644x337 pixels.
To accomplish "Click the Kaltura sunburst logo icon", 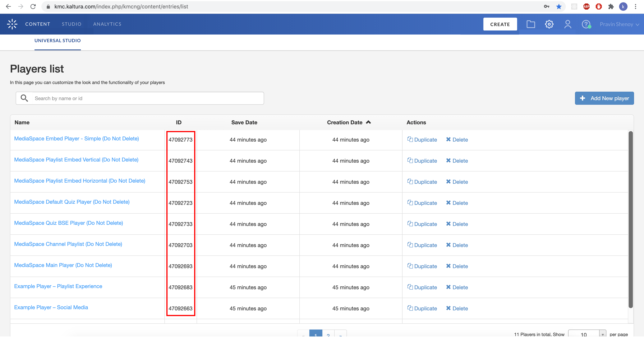I will 12,24.
